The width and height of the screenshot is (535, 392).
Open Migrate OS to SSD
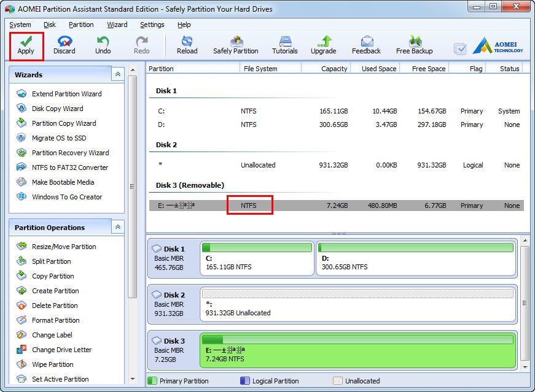pos(52,137)
